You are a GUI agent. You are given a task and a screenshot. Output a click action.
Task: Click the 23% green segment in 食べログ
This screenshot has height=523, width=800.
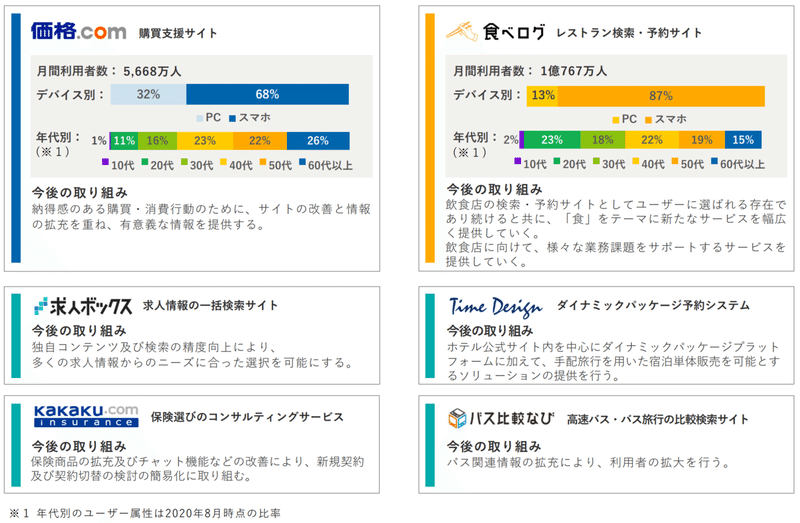[552, 141]
